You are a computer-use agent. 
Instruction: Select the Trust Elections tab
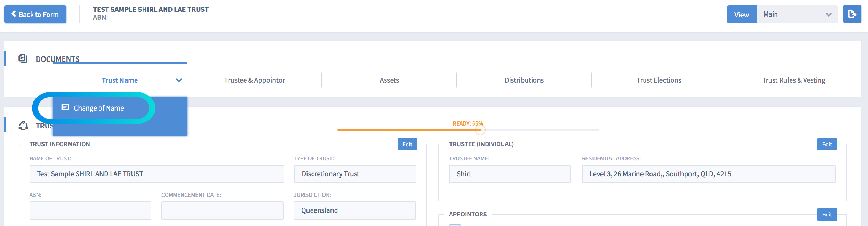click(658, 80)
